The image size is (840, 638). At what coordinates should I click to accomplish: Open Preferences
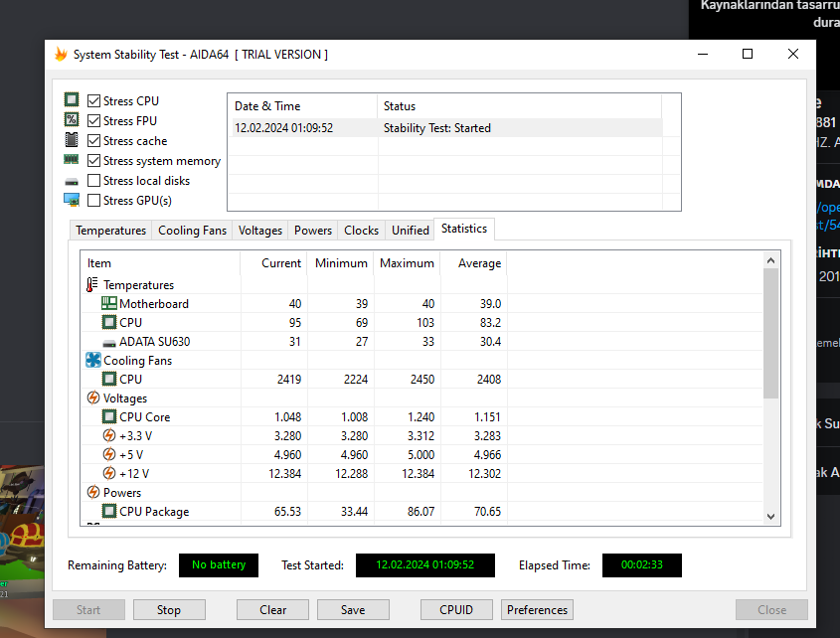[x=537, y=609]
